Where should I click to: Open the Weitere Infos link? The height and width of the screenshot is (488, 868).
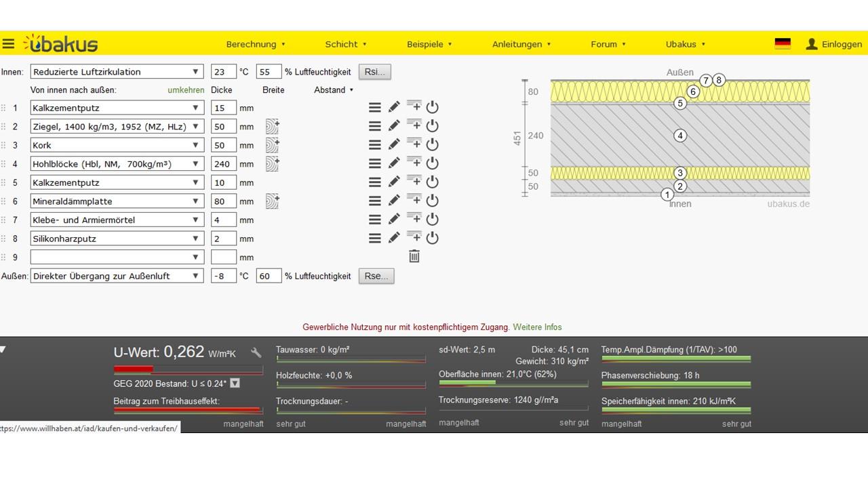coord(537,327)
